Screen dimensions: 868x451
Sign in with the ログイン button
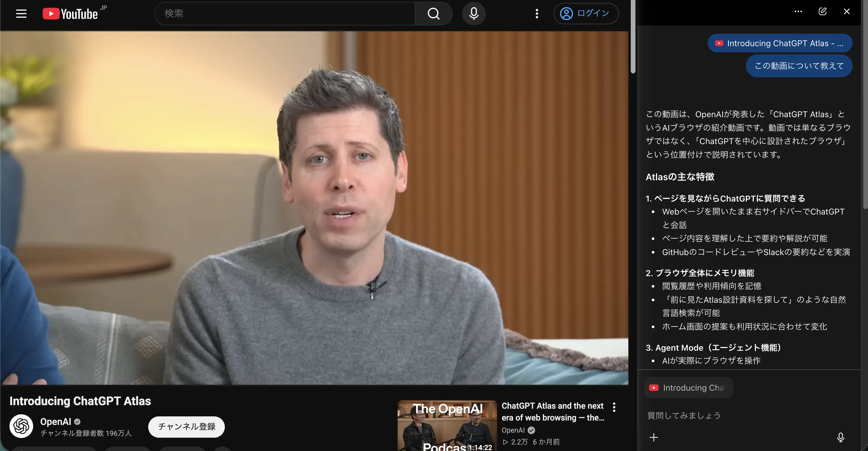click(586, 14)
